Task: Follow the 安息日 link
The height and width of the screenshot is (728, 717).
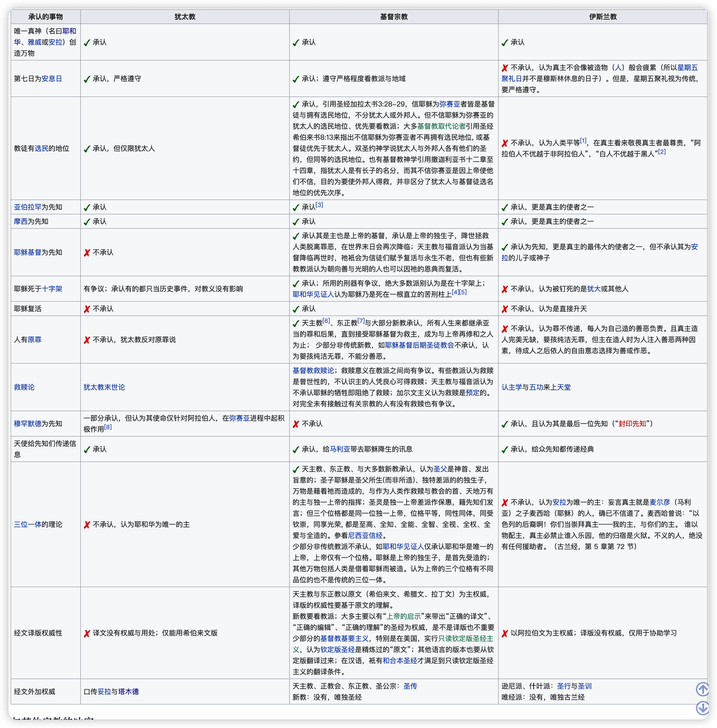Action: [52, 79]
